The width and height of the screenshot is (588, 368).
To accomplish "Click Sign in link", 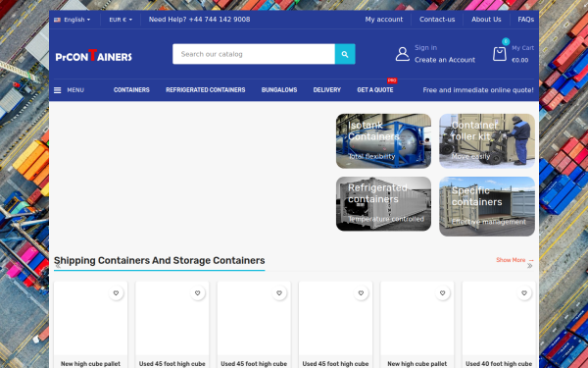I will point(425,48).
